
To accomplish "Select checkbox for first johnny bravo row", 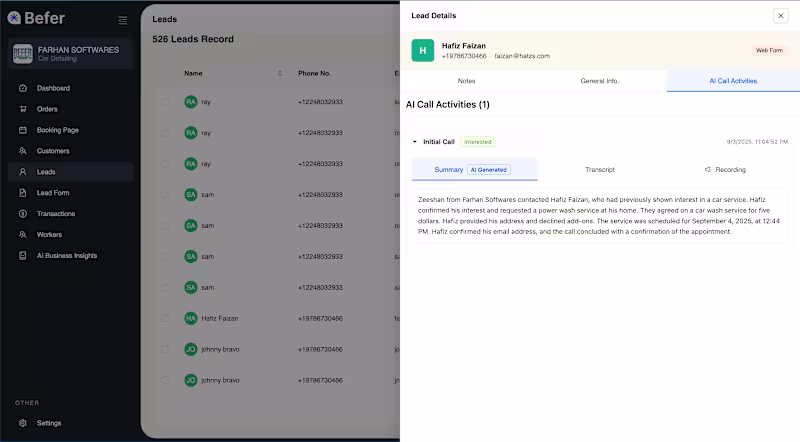I will tap(165, 350).
